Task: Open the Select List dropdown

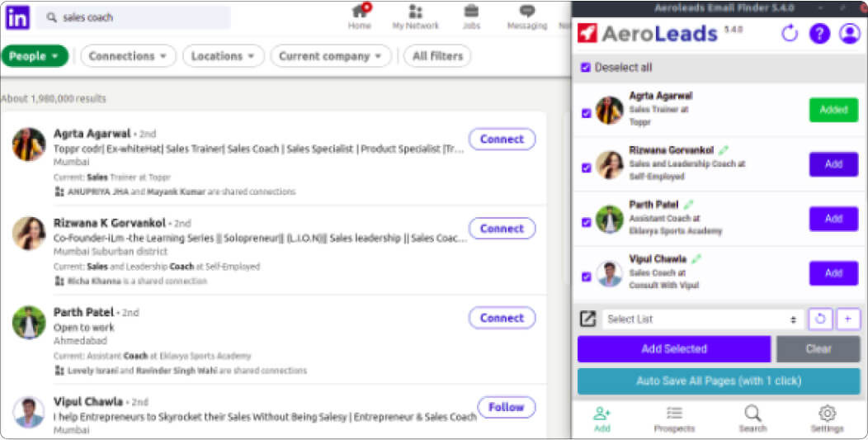Action: (702, 319)
